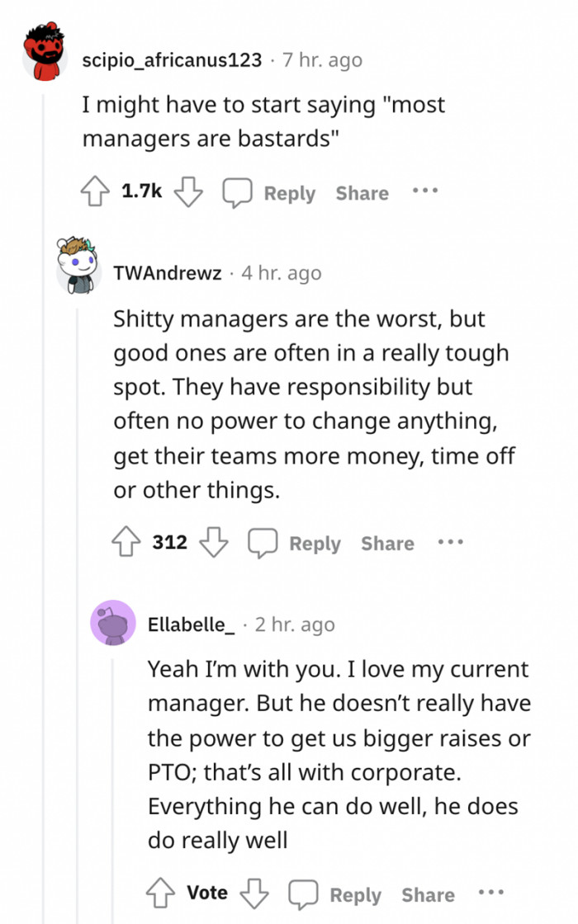Upvote scipio_africanus123's comment
Viewport: 578px width, 924px height.
(92, 191)
